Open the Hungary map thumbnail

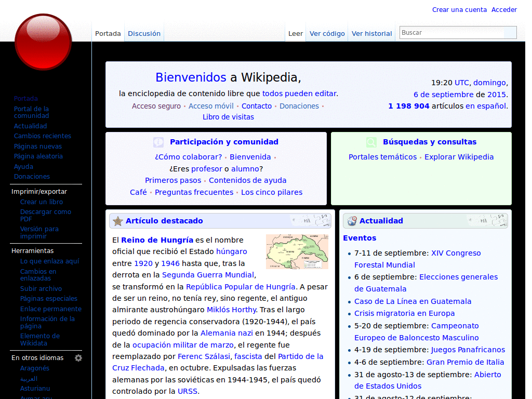click(297, 251)
